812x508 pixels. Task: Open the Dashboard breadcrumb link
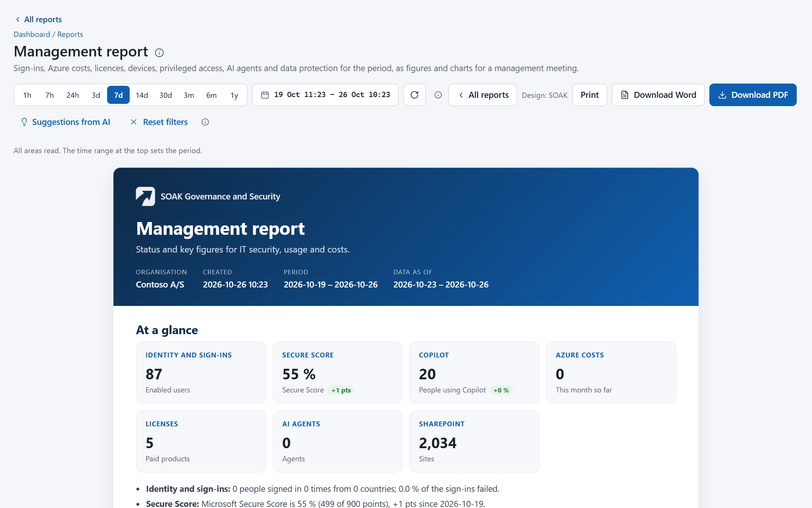[32, 34]
